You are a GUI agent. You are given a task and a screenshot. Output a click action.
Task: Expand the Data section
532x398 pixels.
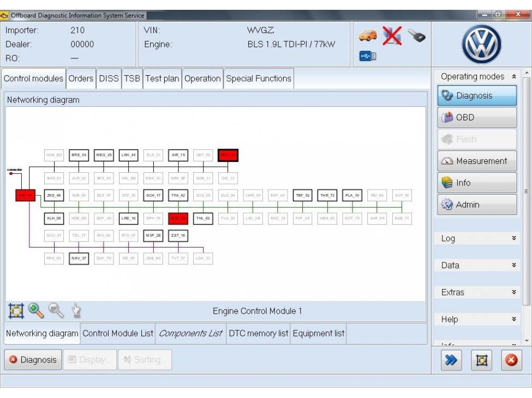click(x=515, y=265)
